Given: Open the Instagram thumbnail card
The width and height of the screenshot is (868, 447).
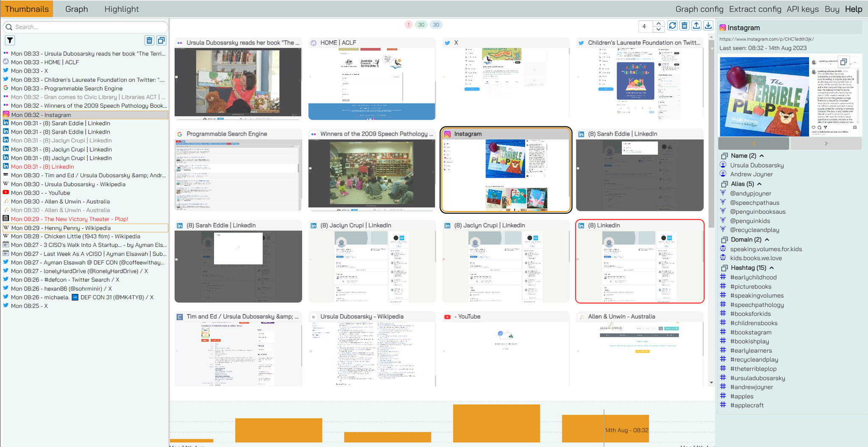Looking at the screenshot, I should click(x=506, y=170).
